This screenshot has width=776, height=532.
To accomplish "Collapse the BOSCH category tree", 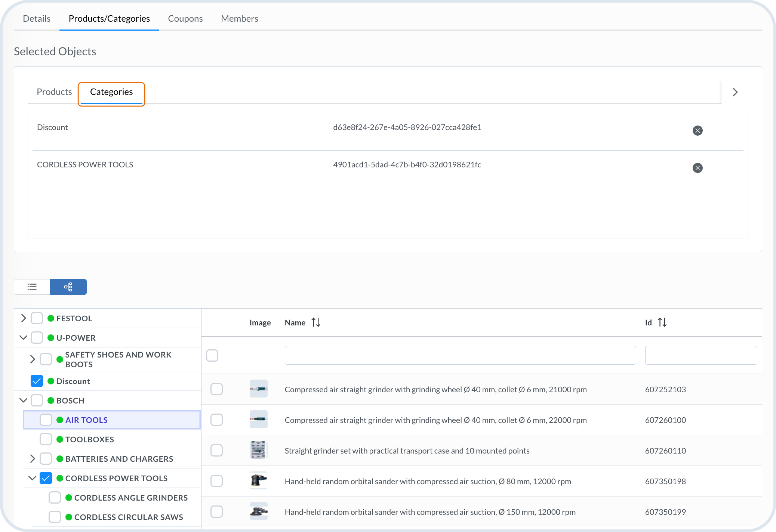I will [24, 400].
